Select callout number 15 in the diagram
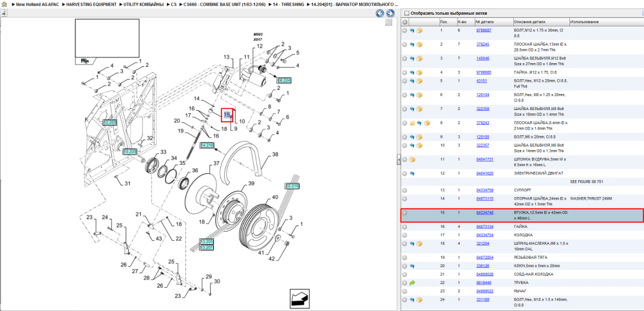Screen dimensions: 644x311 227,115
